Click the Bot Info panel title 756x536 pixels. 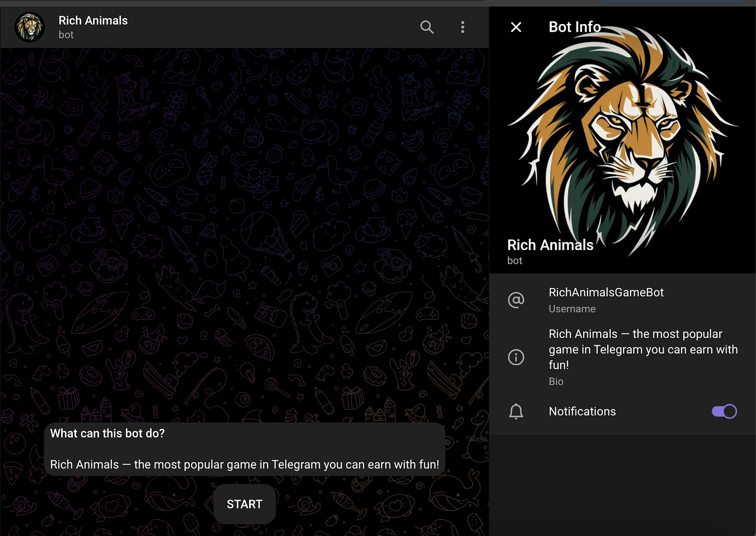(575, 27)
